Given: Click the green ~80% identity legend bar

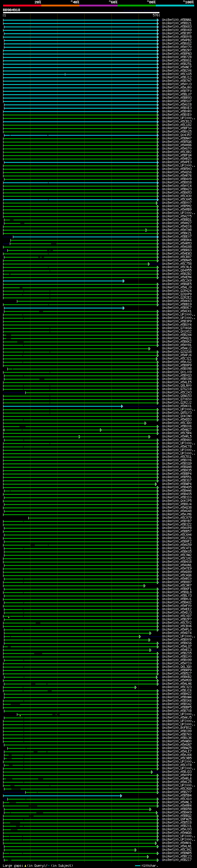Looking at the screenshot, I should click(x=137, y=6).
